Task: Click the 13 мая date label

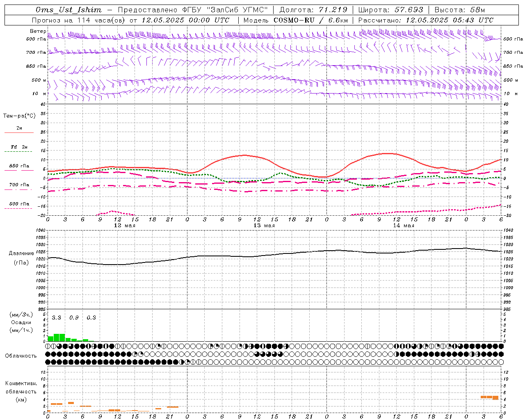Action: [x=264, y=226]
